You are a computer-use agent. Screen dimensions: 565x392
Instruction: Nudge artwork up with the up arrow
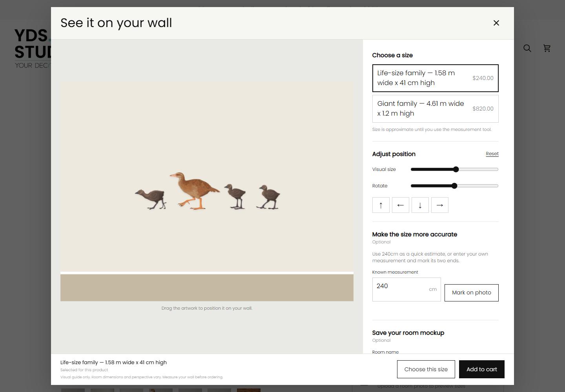point(381,205)
